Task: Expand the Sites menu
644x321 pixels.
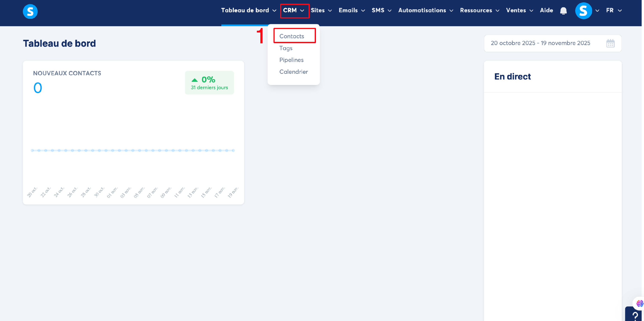Action: 321,11
